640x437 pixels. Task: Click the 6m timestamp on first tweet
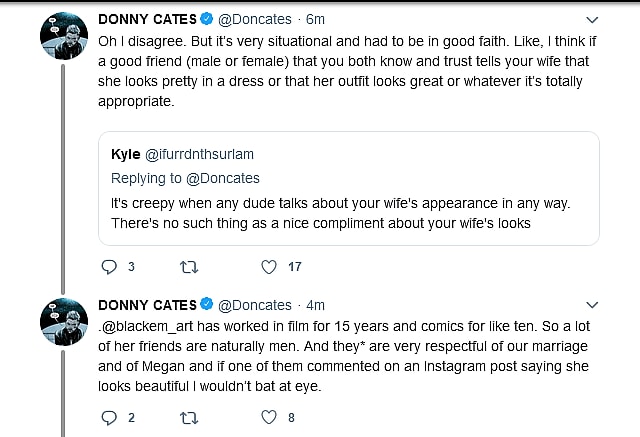pyautogui.click(x=315, y=20)
